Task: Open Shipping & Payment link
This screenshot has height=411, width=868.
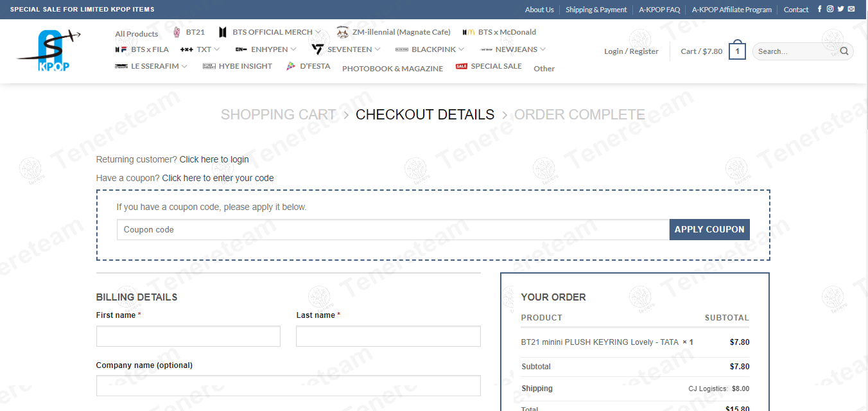Action: [596, 10]
